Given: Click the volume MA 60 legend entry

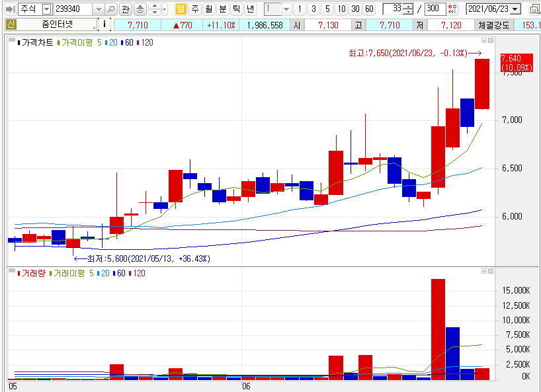Looking at the screenshot, I should coord(119,274).
